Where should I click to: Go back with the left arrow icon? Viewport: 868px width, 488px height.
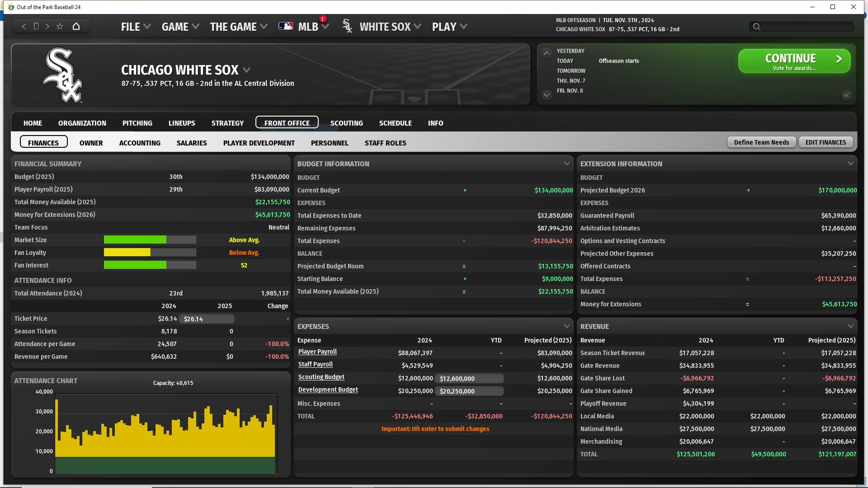(24, 27)
